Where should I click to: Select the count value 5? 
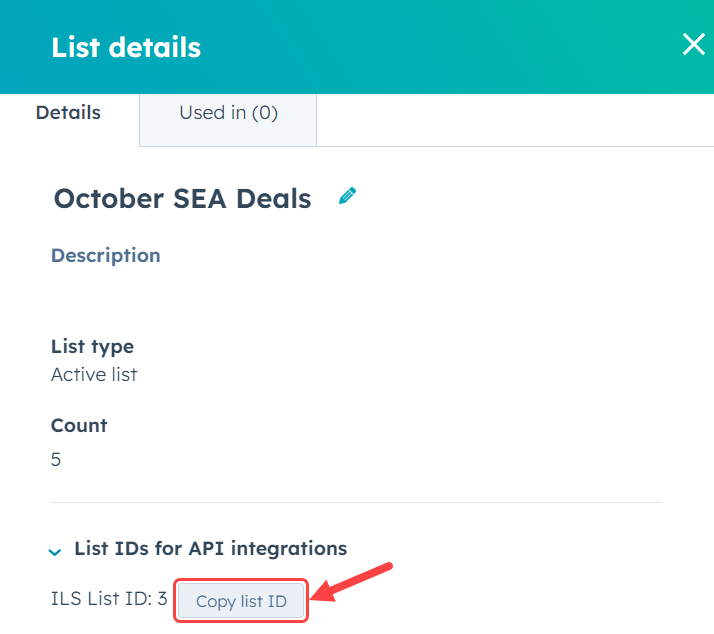point(56,460)
